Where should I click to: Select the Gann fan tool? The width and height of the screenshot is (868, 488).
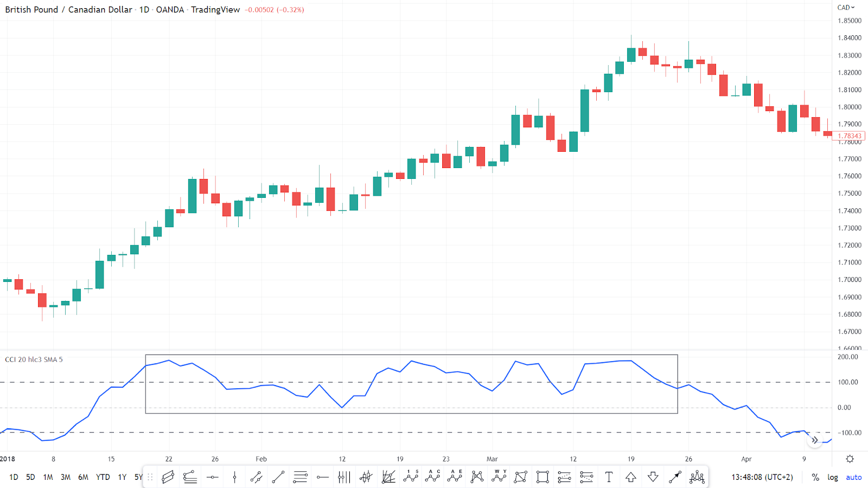tap(388, 477)
